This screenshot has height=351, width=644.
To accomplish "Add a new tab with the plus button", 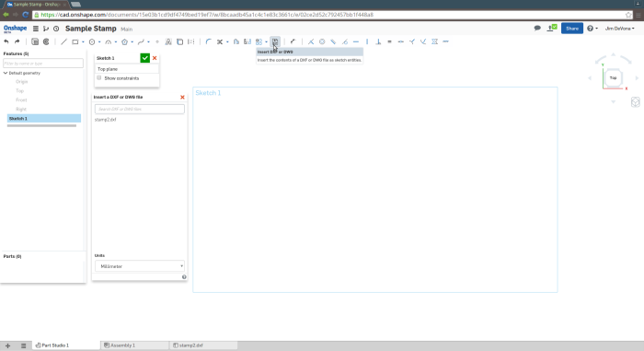I will coord(7,345).
